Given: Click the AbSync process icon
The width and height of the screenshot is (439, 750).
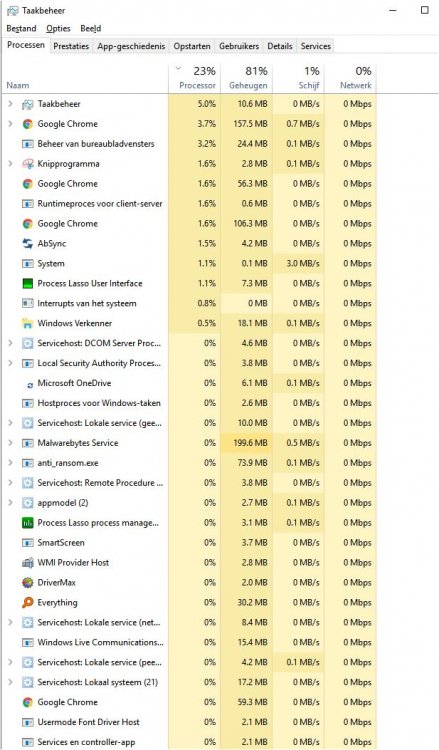Looking at the screenshot, I should (28, 243).
